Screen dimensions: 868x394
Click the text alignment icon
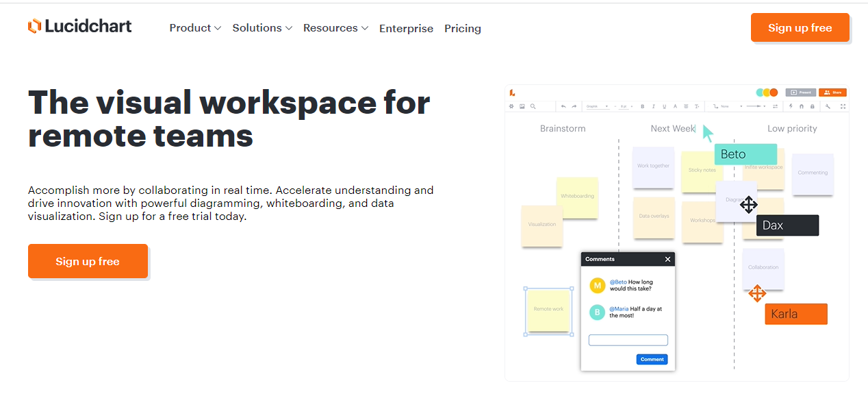(686, 106)
